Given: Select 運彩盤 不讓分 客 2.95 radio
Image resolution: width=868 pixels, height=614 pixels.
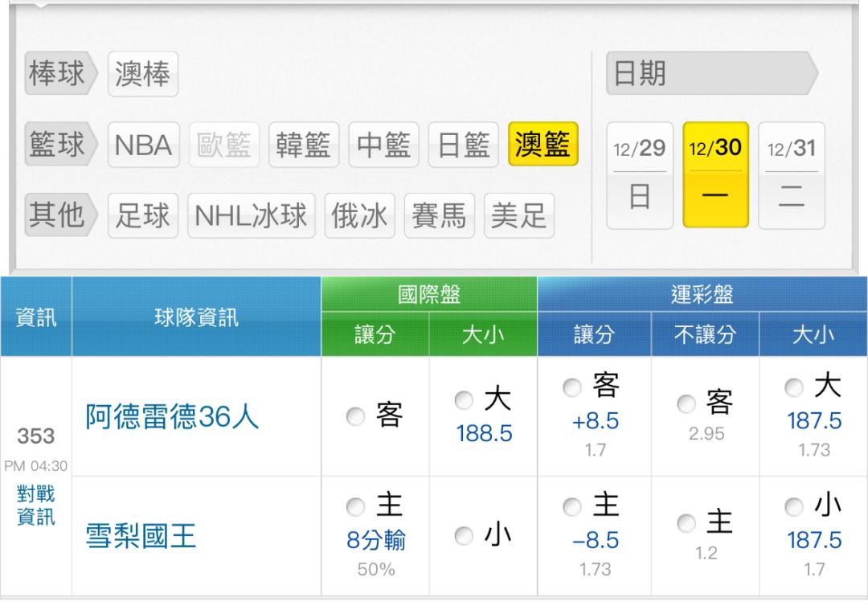Looking at the screenshot, I should pyautogui.click(x=686, y=403).
